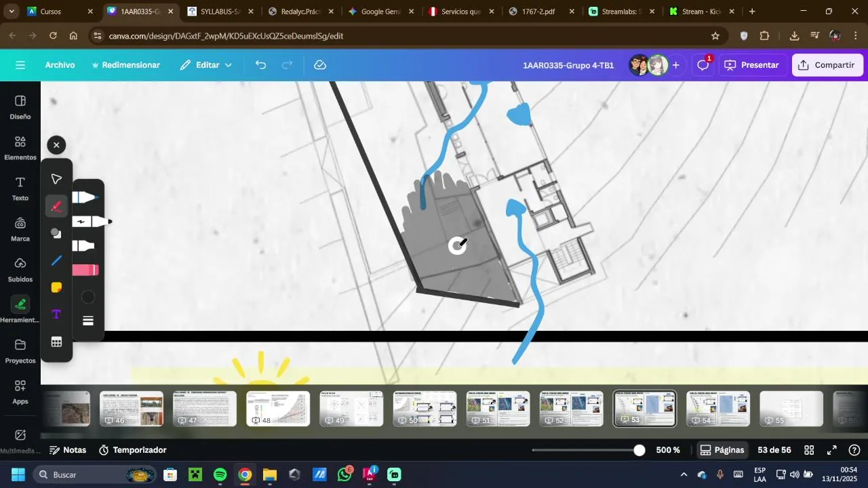Adjust the zoom slider handle
Image resolution: width=868 pixels, height=488 pixels.
point(639,450)
